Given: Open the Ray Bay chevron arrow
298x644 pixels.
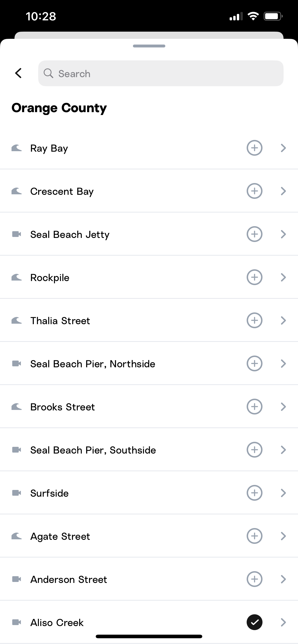Looking at the screenshot, I should tap(283, 148).
